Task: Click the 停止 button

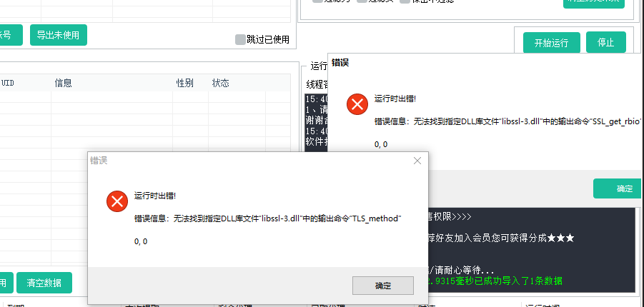Action: coord(606,42)
